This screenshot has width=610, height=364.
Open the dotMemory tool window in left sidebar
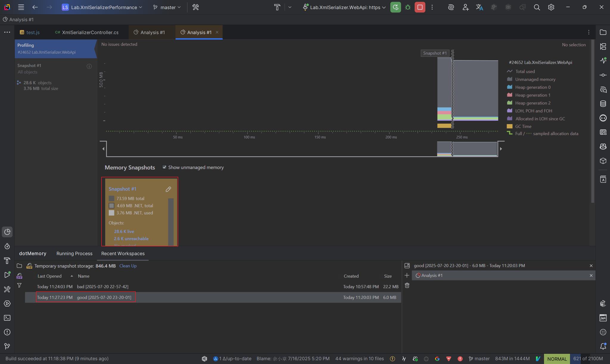[x=7, y=232]
